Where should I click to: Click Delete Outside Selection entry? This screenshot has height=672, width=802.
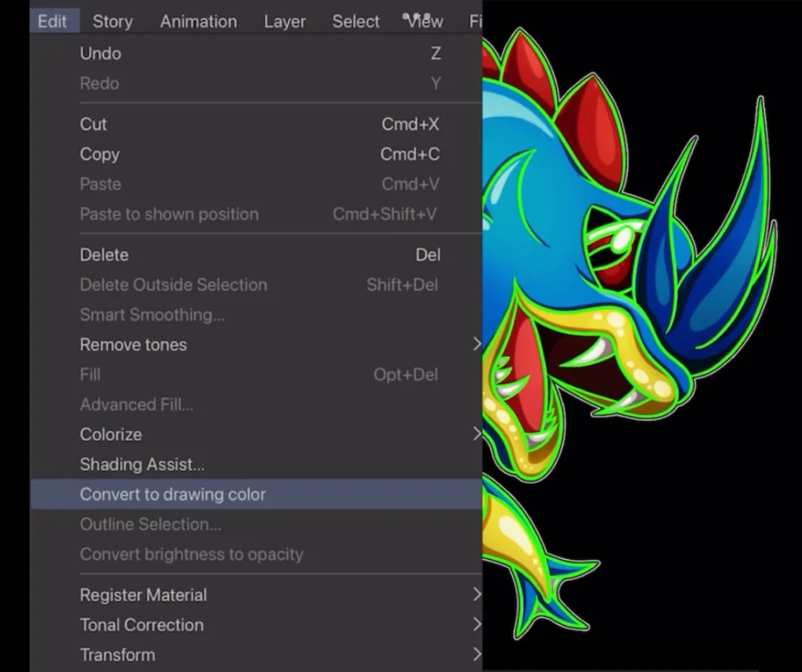[x=256, y=284]
